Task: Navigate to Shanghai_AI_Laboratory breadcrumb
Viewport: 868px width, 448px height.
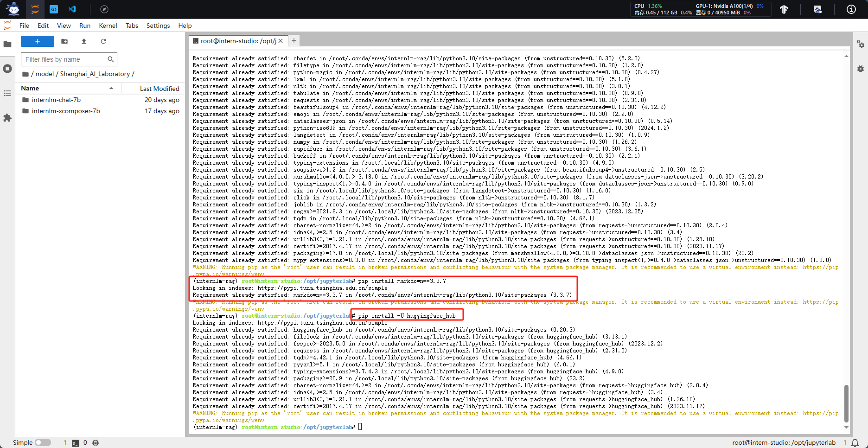Action: [95, 74]
